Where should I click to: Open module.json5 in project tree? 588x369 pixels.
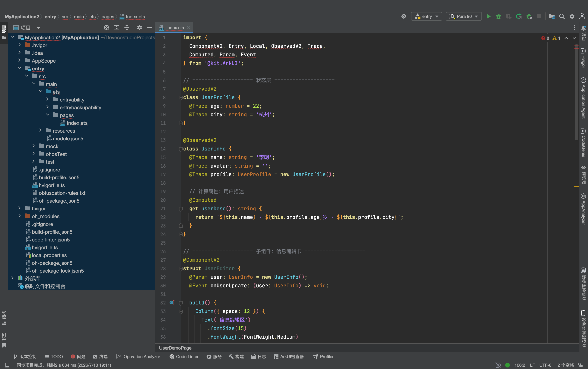68,139
